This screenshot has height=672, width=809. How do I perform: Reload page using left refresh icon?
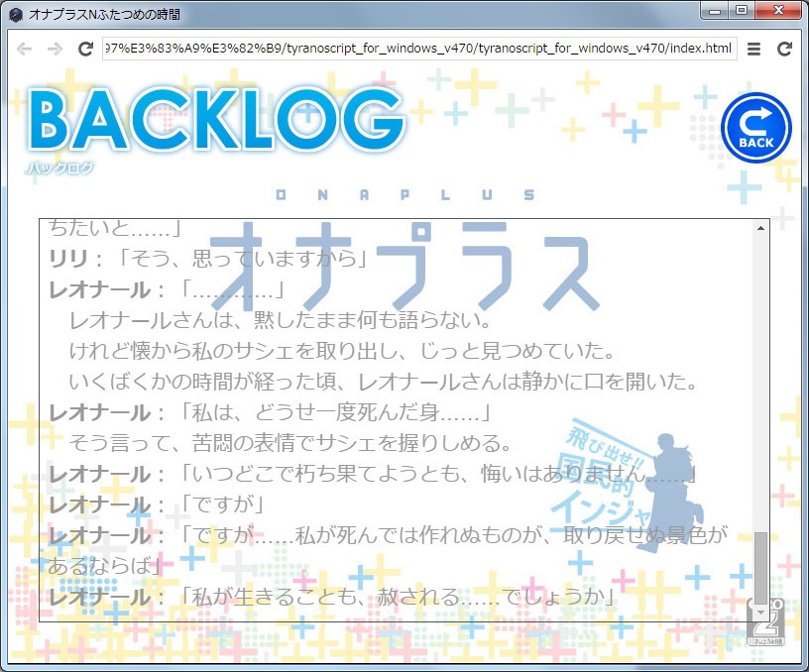coord(85,49)
